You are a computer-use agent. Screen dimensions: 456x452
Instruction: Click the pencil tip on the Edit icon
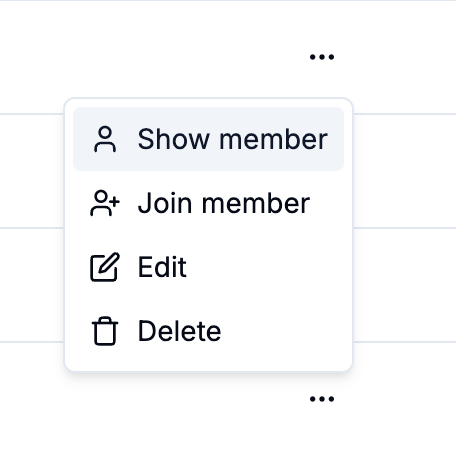(113, 260)
